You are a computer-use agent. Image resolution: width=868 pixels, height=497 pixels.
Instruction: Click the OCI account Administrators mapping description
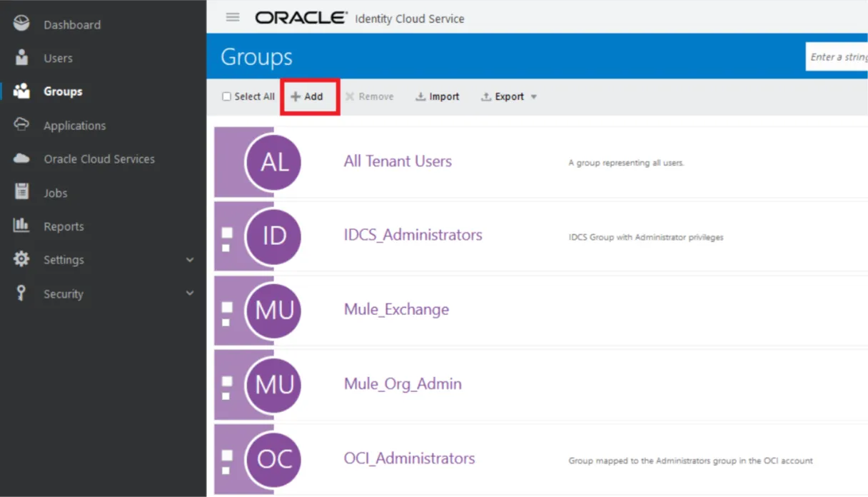click(690, 461)
